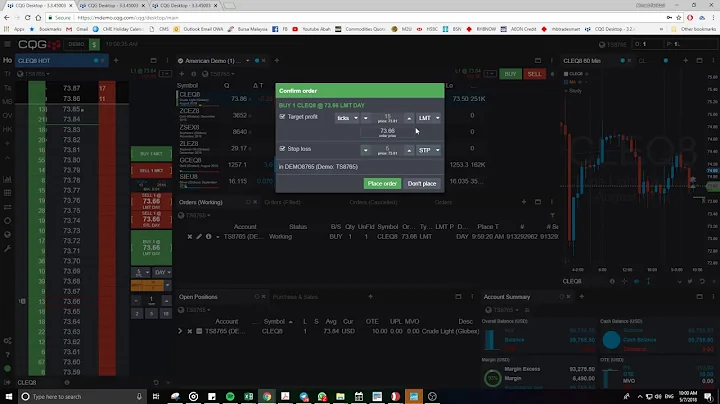The image size is (720, 404).
Task: Maximize the quote board panel window icon
Action: point(538,60)
